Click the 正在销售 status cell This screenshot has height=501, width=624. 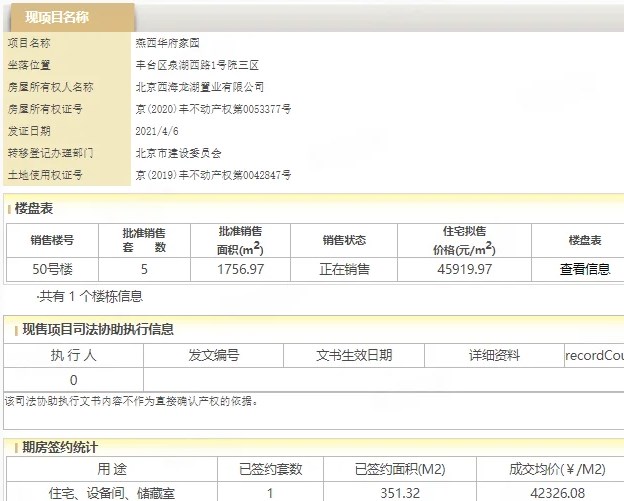[x=344, y=269]
